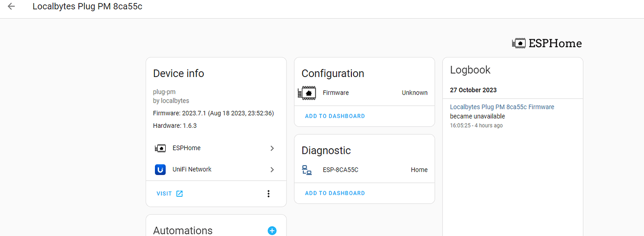Select the ESPHome integration list item
The width and height of the screenshot is (644, 236).
coord(216,148)
